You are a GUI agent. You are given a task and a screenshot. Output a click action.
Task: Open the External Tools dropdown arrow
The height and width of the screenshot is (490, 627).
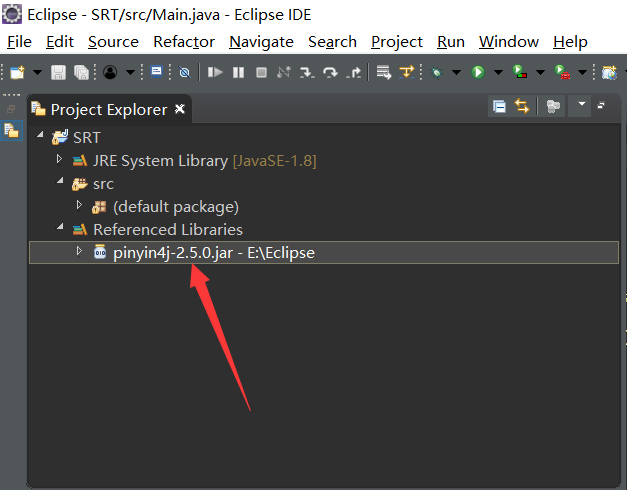click(x=583, y=72)
